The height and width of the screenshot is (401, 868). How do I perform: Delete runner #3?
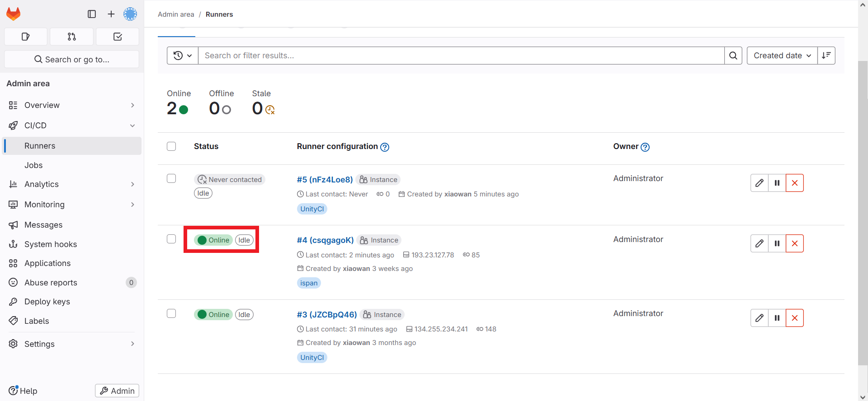pyautogui.click(x=795, y=318)
